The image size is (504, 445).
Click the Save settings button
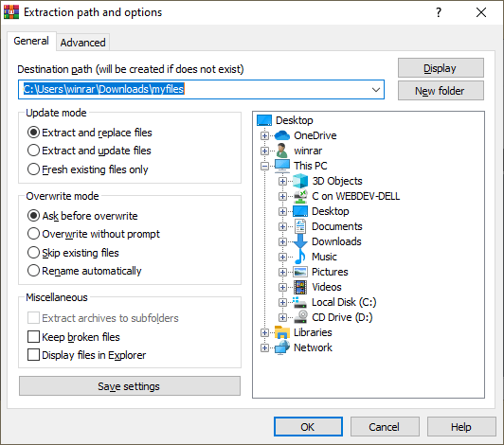[x=129, y=386]
